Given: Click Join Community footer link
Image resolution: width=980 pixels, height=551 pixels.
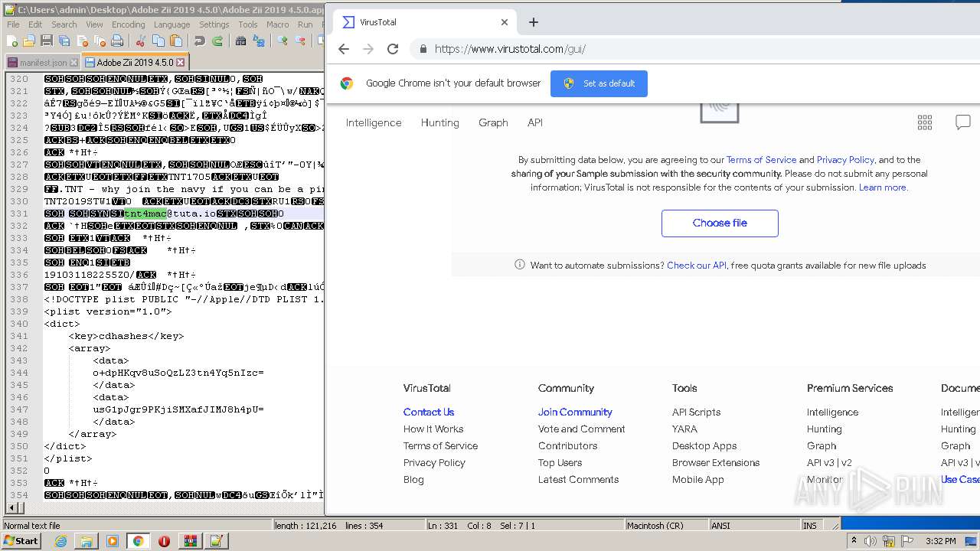Looking at the screenshot, I should click(575, 412).
